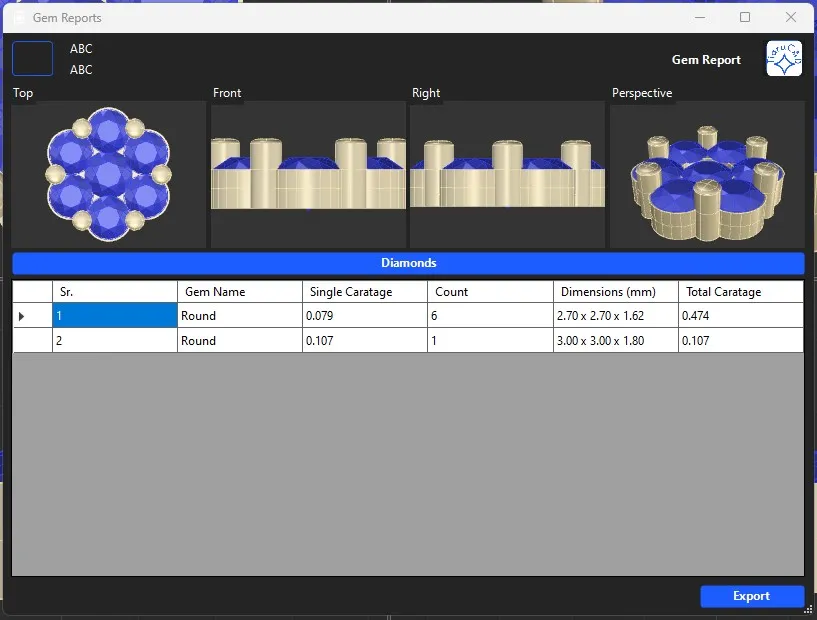Click the blue Diamonds section header
The image size is (817, 620).
[408, 263]
